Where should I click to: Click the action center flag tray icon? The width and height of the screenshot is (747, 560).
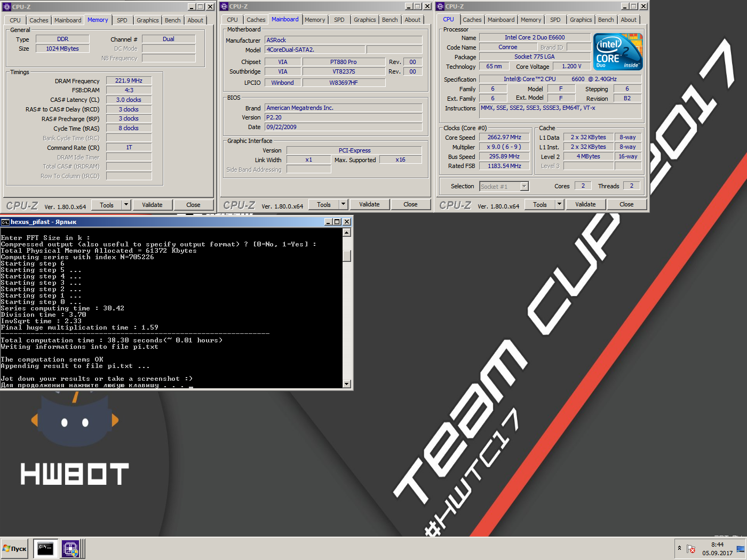coord(691,549)
